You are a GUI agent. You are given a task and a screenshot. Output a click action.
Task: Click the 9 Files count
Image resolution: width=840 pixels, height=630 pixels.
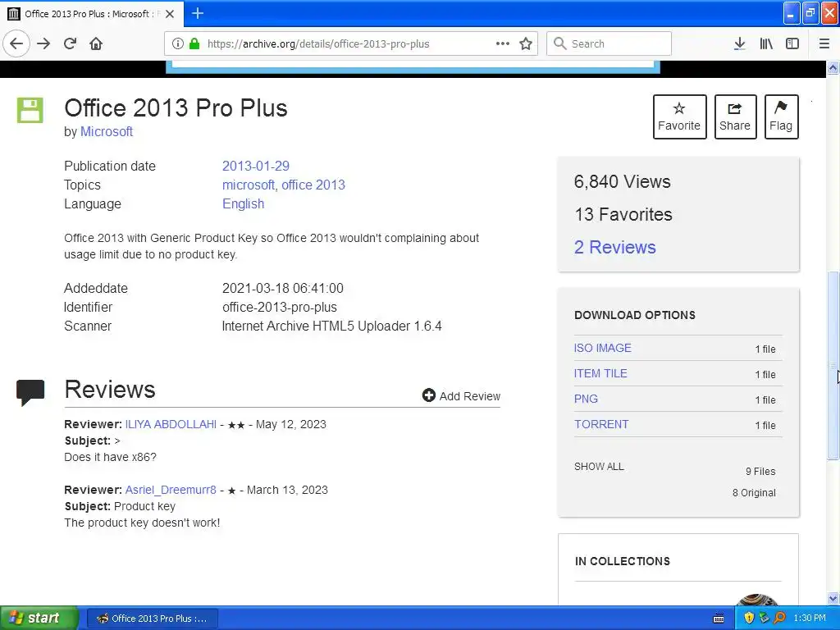click(x=760, y=472)
